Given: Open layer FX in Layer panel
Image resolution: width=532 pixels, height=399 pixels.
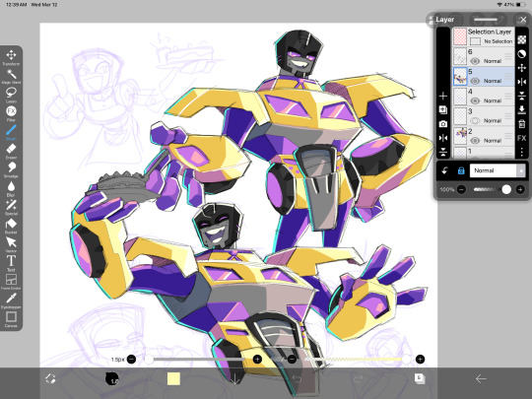Looking at the screenshot, I should [x=522, y=138].
